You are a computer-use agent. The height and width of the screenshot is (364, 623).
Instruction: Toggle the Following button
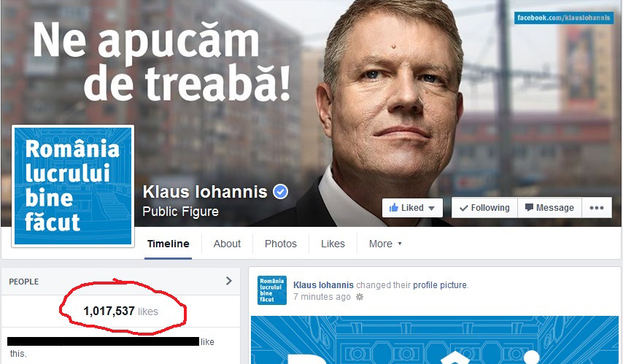coord(484,207)
